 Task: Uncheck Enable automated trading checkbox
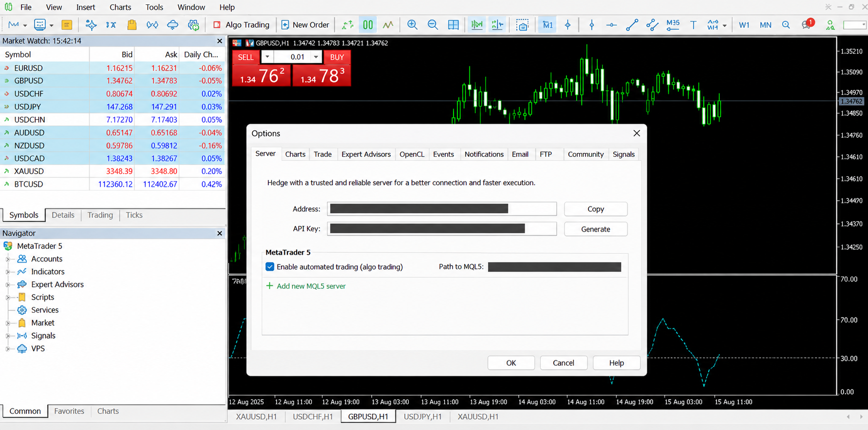point(270,267)
